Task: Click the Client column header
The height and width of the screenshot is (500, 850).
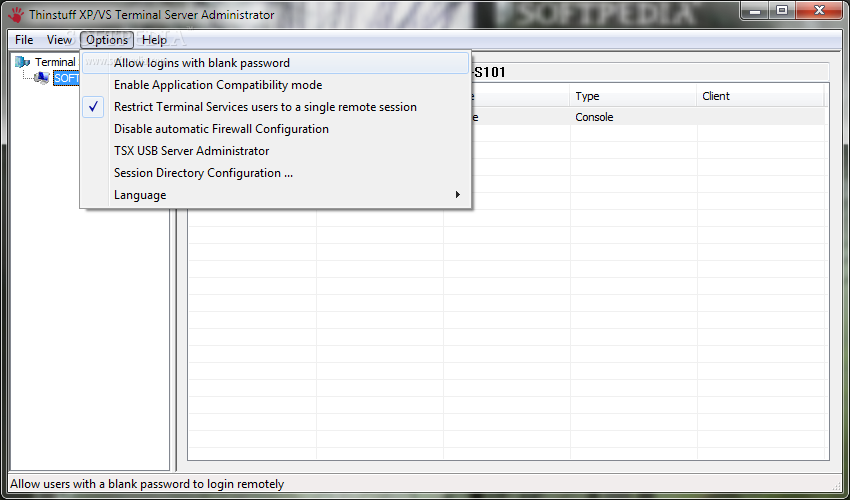Action: tap(760, 97)
